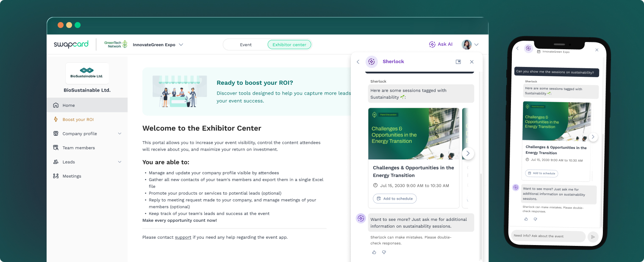
Task: Open Leads in sidebar
Action: click(87, 162)
